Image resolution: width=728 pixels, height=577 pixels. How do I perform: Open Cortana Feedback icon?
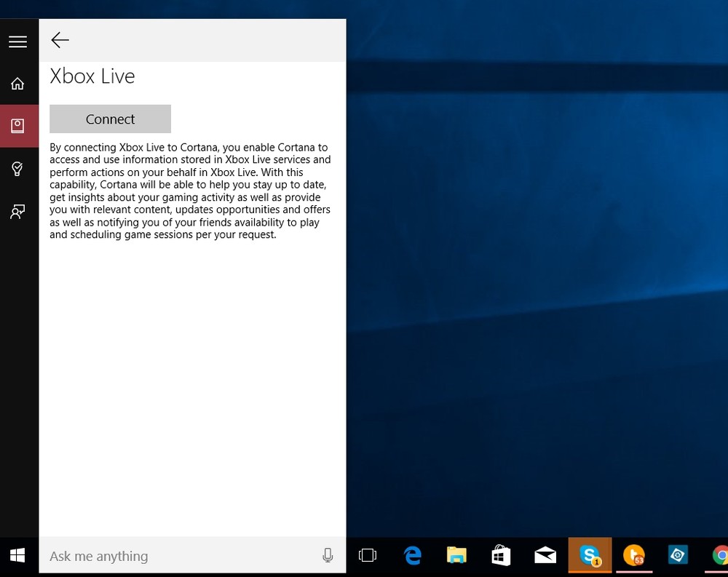(17, 212)
